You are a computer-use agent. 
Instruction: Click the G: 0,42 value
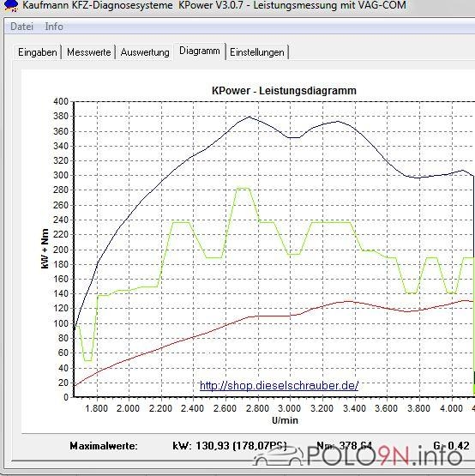[x=451, y=446]
